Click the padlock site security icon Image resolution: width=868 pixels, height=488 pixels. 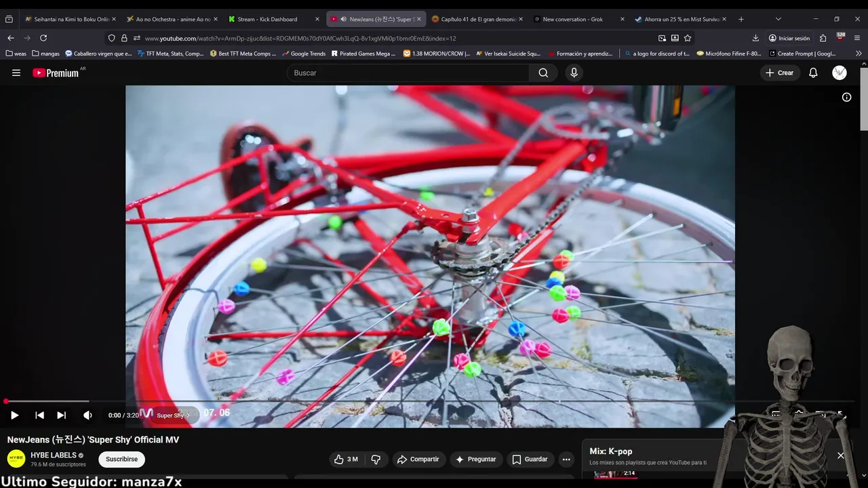(x=124, y=38)
